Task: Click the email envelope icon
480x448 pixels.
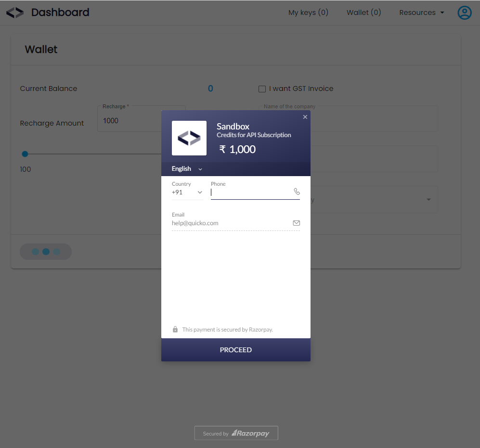Action: point(296,223)
